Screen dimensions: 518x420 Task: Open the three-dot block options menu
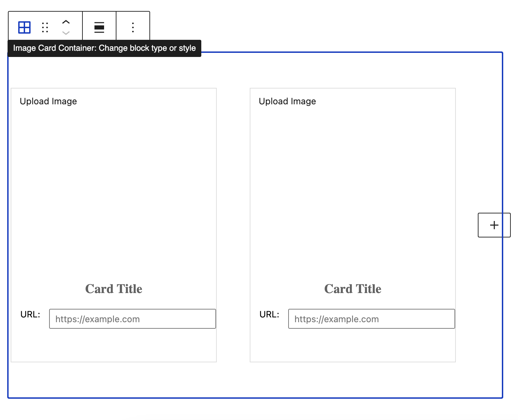tap(133, 27)
